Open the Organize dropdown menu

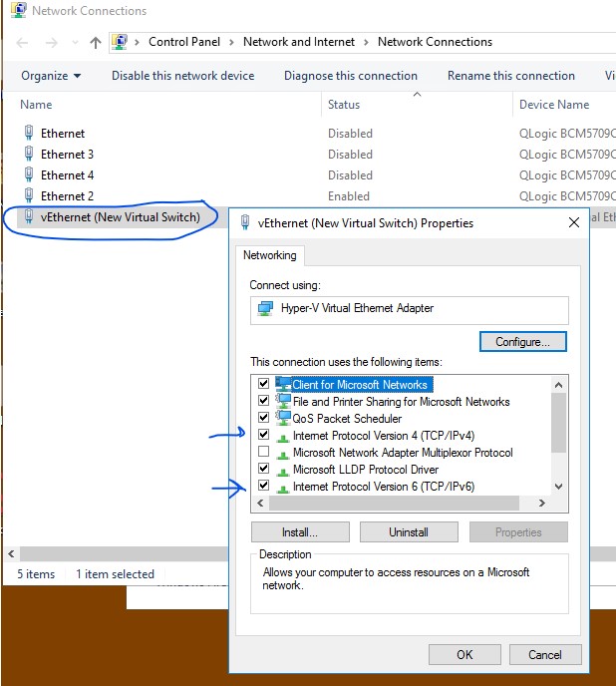[x=51, y=76]
